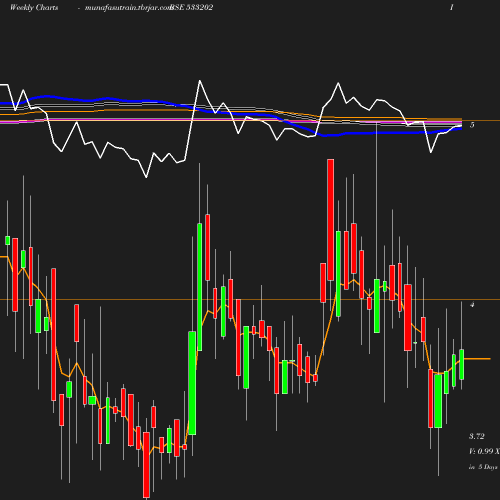This screenshot has width=500, height=500.
Task: Click the price axis label '5'
Action: [472, 125]
